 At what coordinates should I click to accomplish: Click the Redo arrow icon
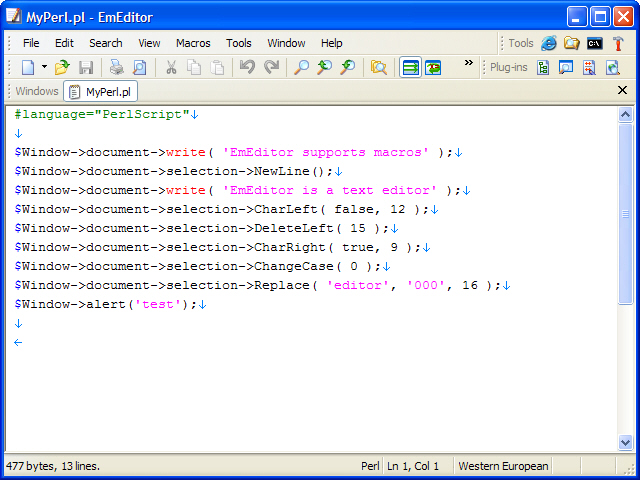pyautogui.click(x=271, y=67)
